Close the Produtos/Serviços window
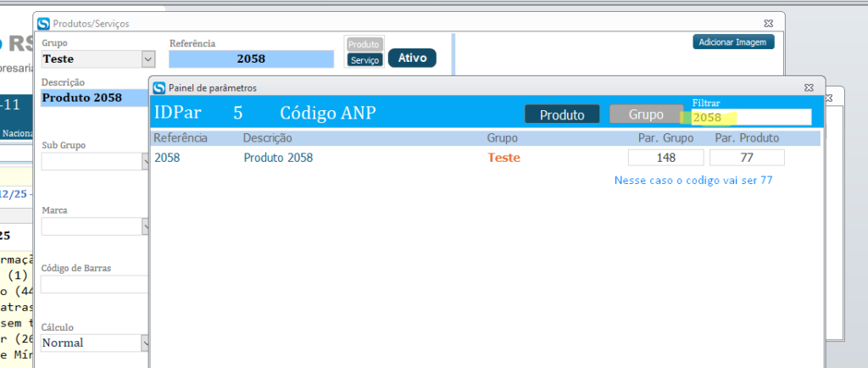 [768, 23]
